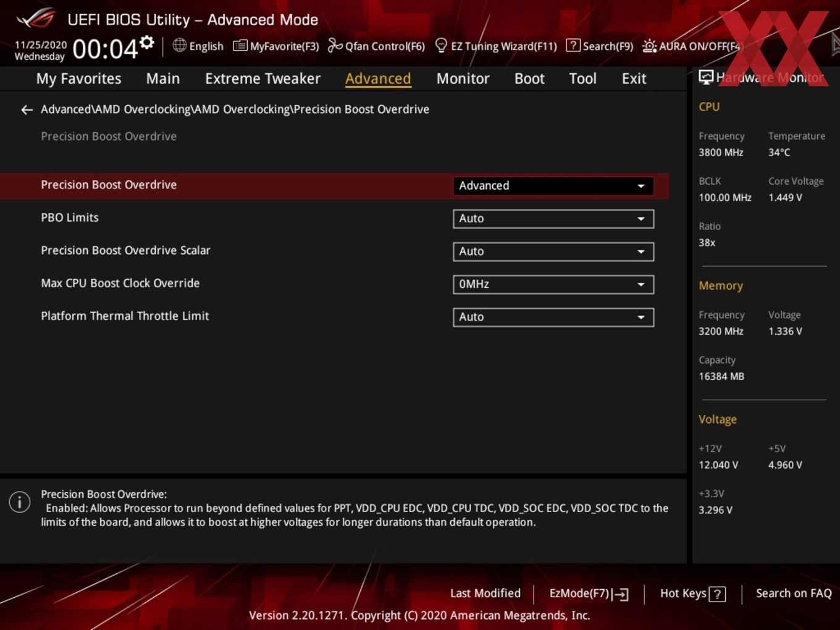Viewport: 840px width, 630px height.
Task: Click the breadcrumb path text
Action: click(x=235, y=109)
